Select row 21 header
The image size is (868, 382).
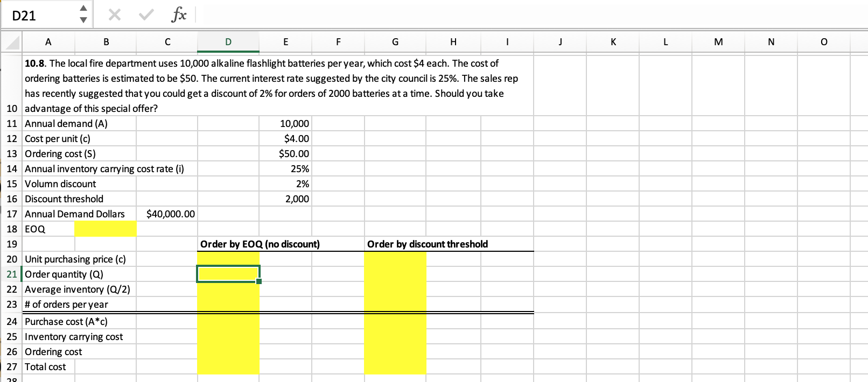coord(12,274)
